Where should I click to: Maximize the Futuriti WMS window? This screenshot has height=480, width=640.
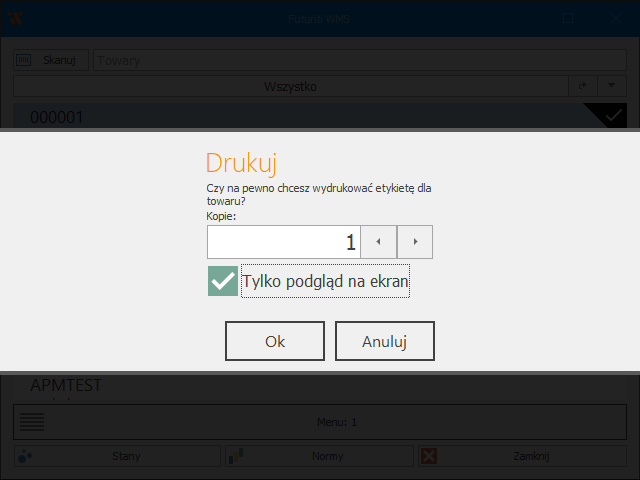pos(567,18)
